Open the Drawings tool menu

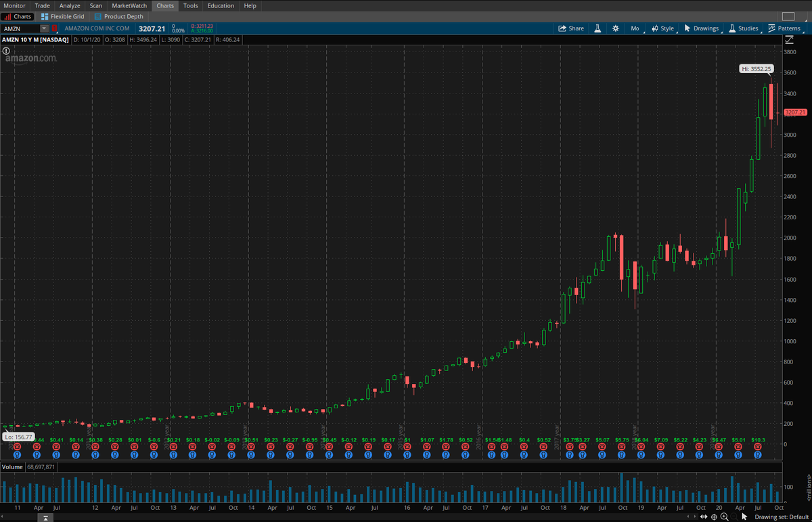click(x=702, y=28)
